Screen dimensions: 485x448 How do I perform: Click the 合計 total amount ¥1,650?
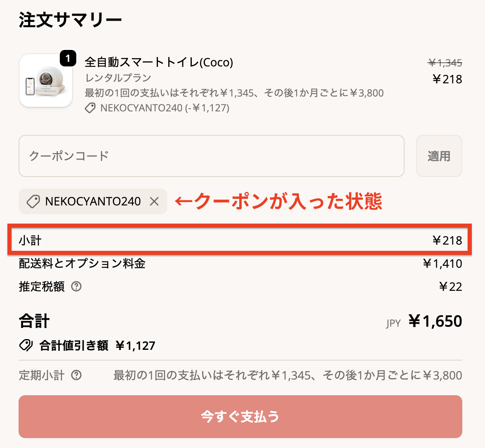pos(435,321)
